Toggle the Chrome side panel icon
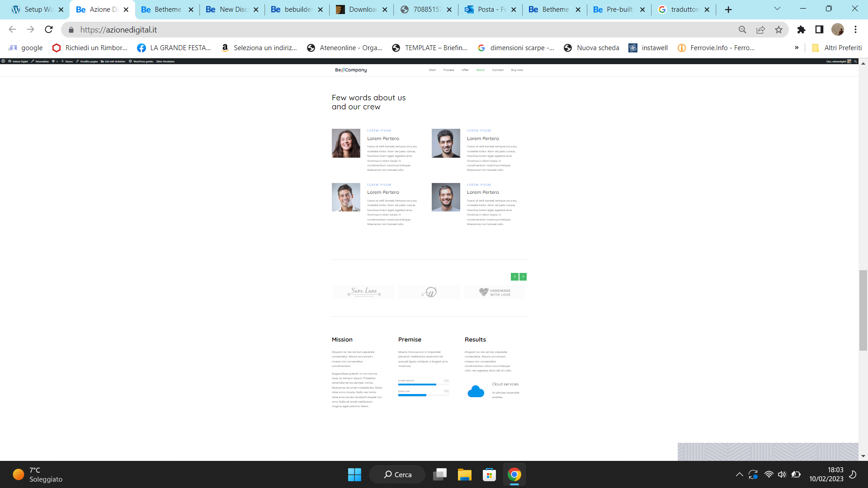This screenshot has height=488, width=868. click(x=819, y=29)
